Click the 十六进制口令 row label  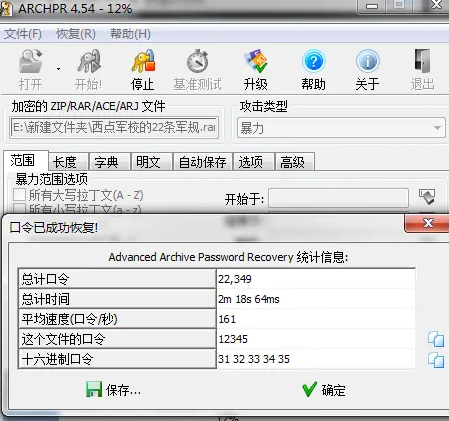(117, 359)
